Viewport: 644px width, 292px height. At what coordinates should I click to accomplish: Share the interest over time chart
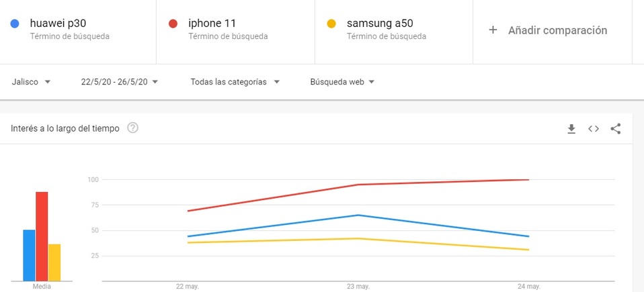pyautogui.click(x=615, y=129)
